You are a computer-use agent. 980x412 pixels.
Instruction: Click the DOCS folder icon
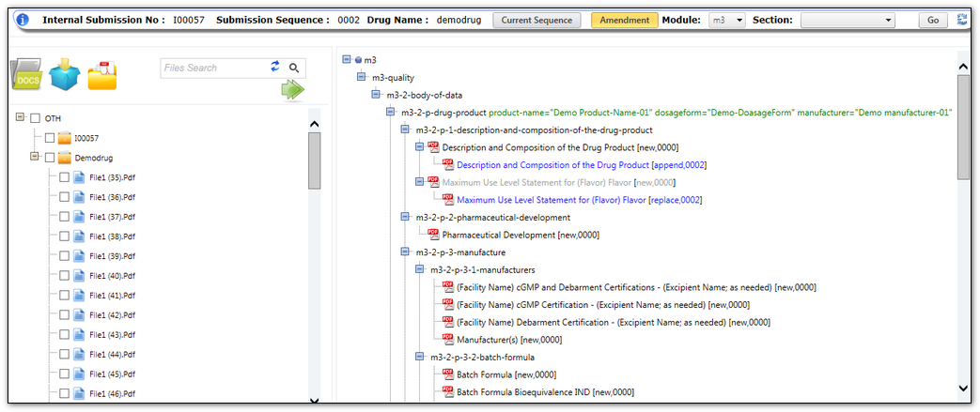pyautogui.click(x=26, y=74)
